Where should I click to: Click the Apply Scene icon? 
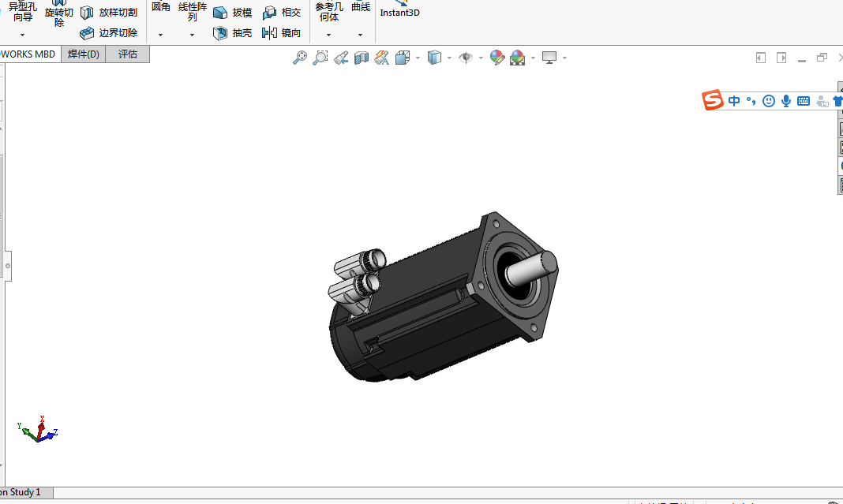point(517,58)
